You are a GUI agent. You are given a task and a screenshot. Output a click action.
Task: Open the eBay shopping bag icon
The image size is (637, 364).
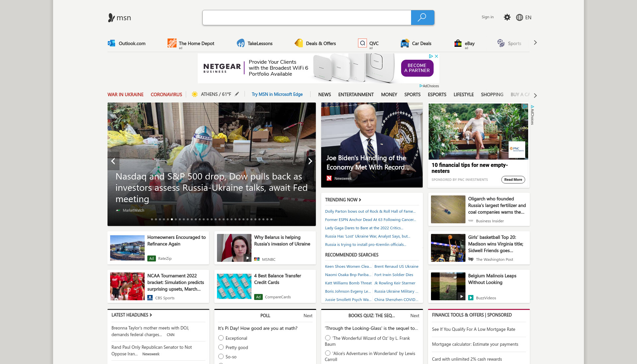pyautogui.click(x=458, y=43)
